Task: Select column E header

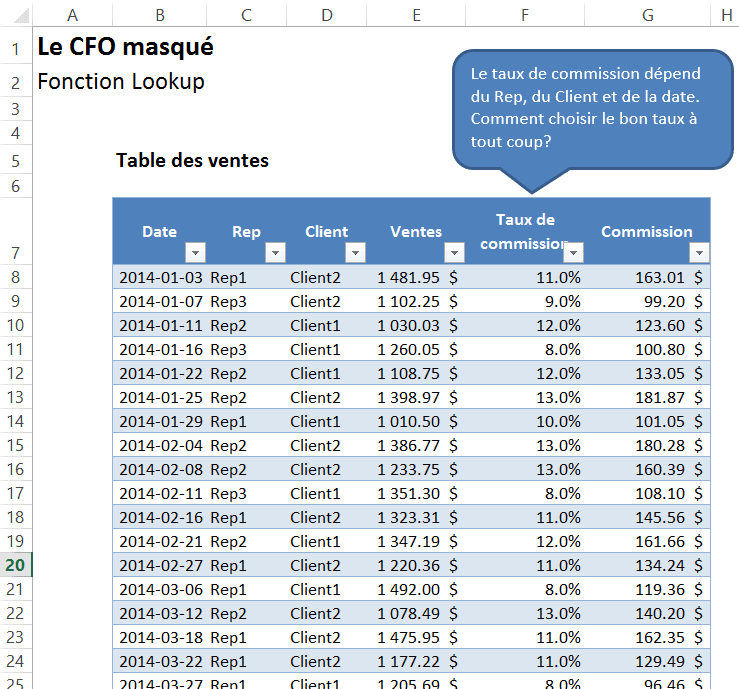Action: tap(415, 14)
